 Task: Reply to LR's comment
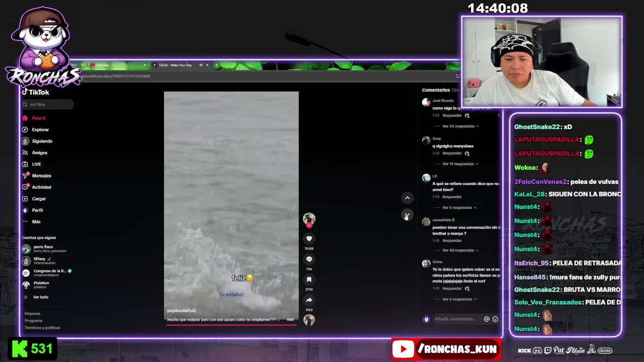click(452, 197)
